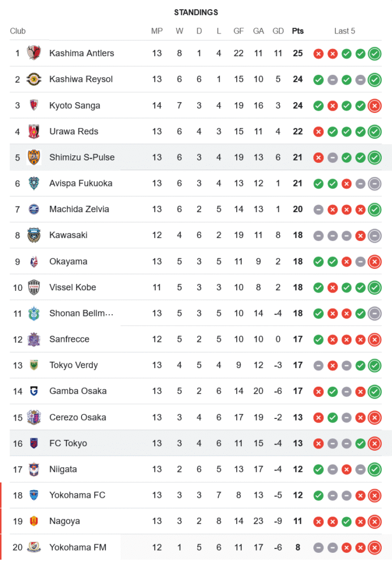Click the Vissel Kobe striped crest
The height and width of the screenshot is (567, 392).
pyautogui.click(x=34, y=287)
